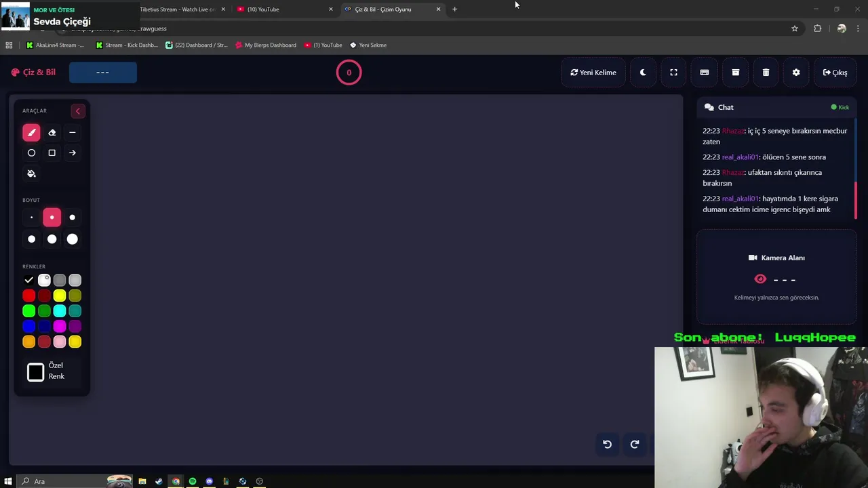The width and height of the screenshot is (868, 488).
Task: Pick the orange color swatch
Action: (28, 342)
